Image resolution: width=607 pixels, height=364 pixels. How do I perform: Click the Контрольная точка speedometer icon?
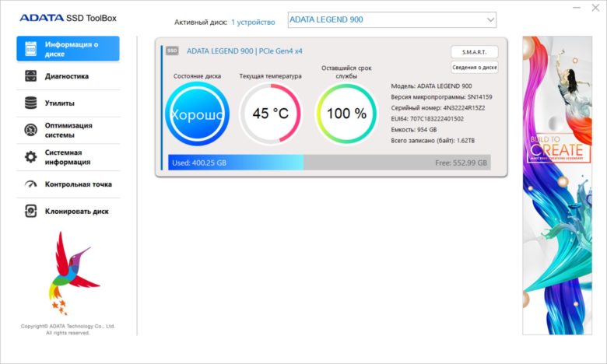pos(30,184)
